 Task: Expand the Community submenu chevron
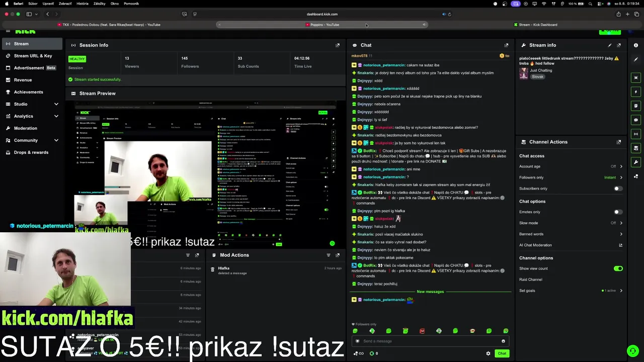coord(56,140)
